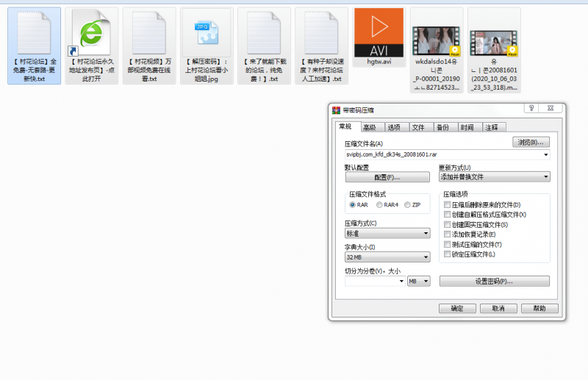This screenshot has width=588, height=380.
Task: Enable 添加恢复记录 checkbox
Action: click(x=447, y=234)
